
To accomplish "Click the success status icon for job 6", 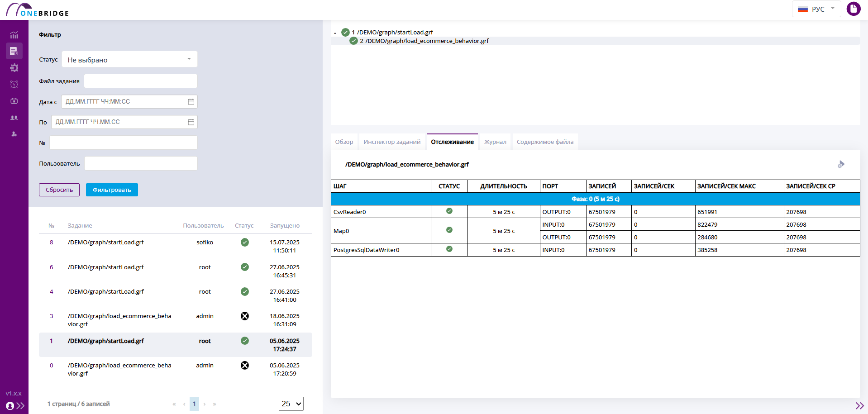I will click(x=245, y=267).
